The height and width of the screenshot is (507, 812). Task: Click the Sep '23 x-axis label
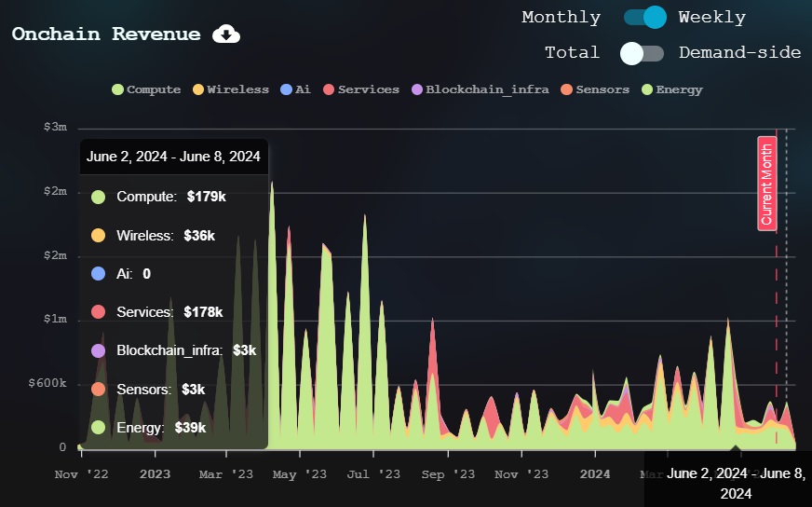447,474
